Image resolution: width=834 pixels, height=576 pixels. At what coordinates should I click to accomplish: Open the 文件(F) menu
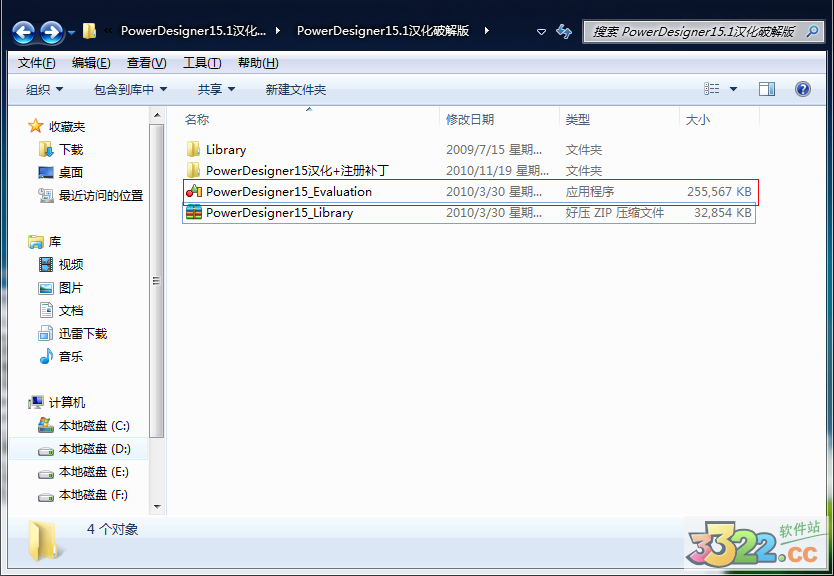coord(36,63)
